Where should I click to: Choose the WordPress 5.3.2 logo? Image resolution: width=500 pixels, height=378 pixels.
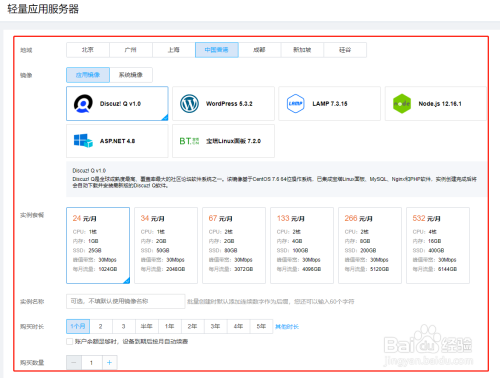click(189, 104)
